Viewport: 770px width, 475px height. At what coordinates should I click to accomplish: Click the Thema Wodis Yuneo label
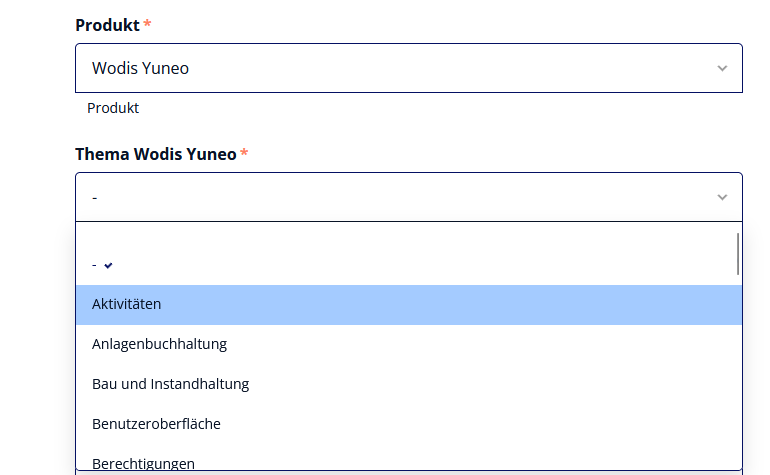tap(156, 154)
